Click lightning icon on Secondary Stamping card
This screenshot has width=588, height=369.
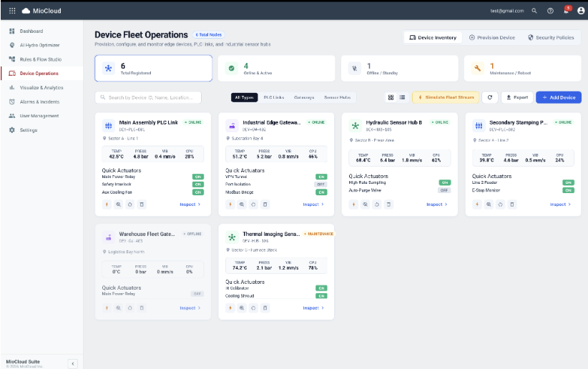pos(477,205)
